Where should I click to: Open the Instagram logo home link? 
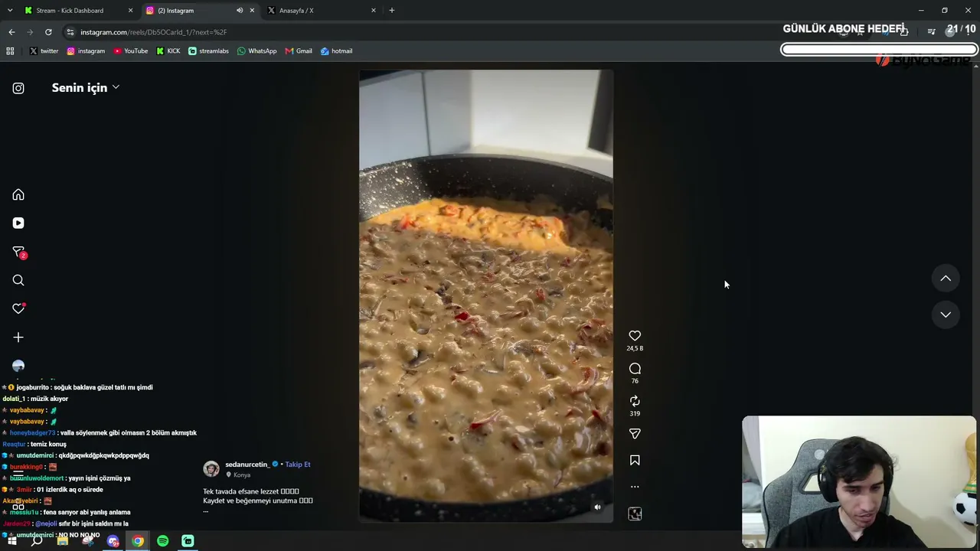pos(18,88)
